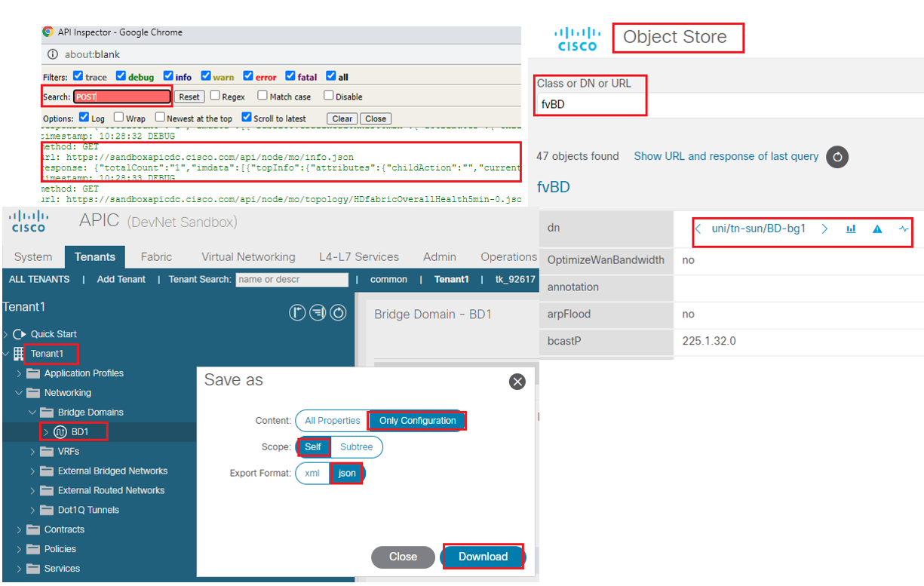
Task: Expand the Policies node
Action: 20,550
